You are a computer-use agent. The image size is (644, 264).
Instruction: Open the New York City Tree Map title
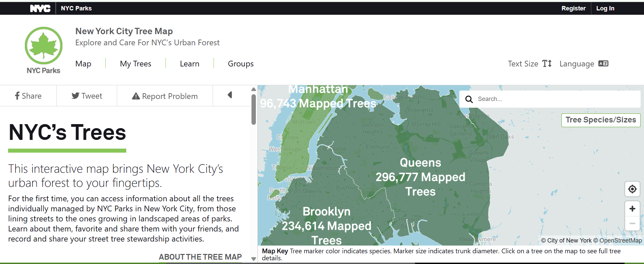(124, 31)
